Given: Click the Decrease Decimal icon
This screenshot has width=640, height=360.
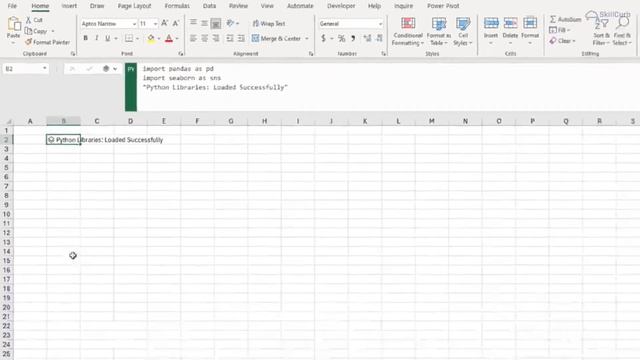Looking at the screenshot, I should click(380, 38).
